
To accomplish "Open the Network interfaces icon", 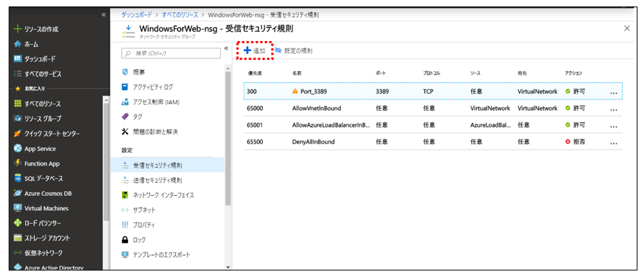I will point(125,195).
